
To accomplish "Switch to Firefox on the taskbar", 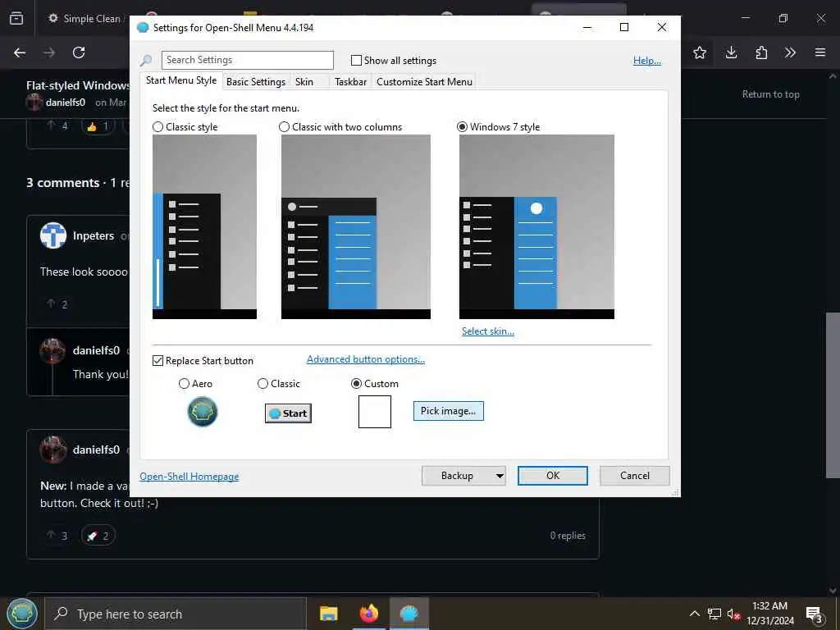I will pos(368,614).
